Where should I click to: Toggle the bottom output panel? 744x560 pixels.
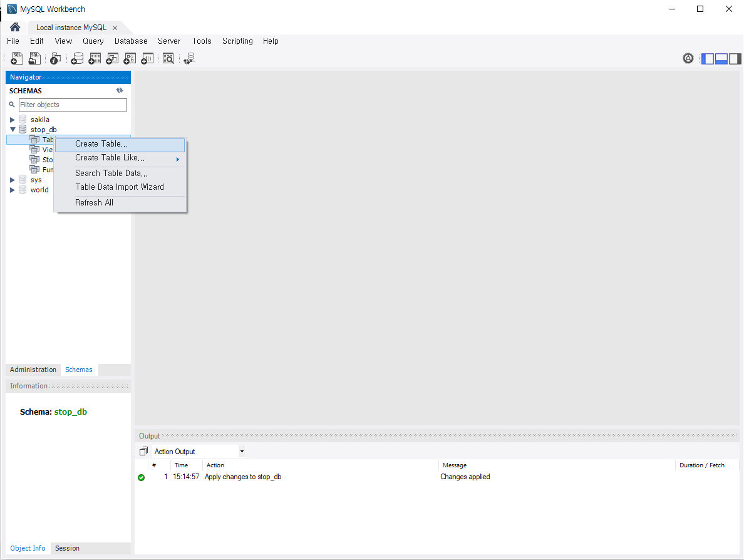pos(721,58)
